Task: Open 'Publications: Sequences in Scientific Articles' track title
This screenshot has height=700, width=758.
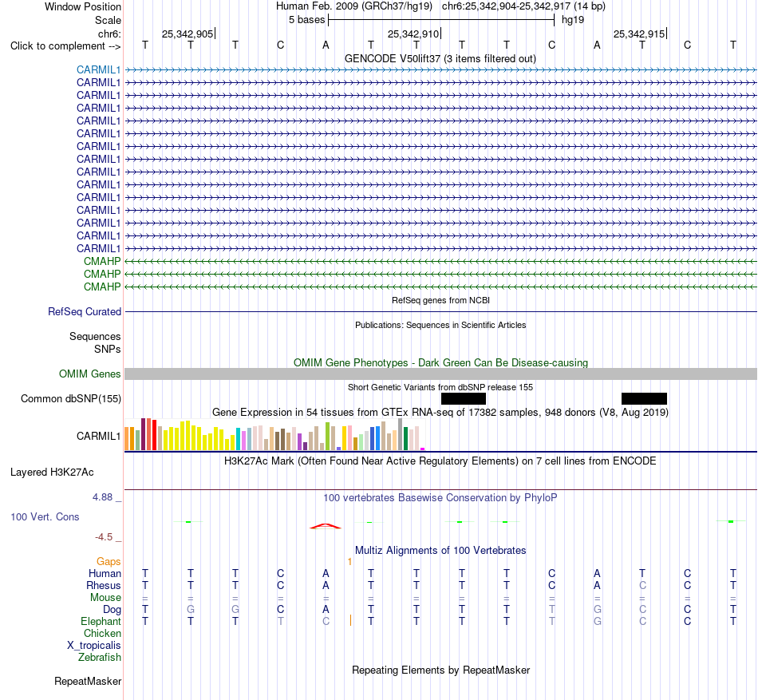Action: pos(440,325)
